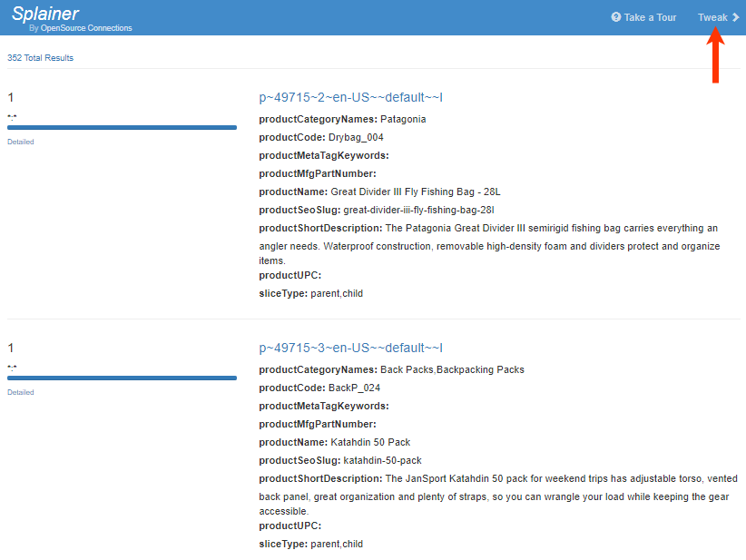Click the "352 Total Results" link
The width and height of the screenshot is (746, 560).
pos(40,56)
